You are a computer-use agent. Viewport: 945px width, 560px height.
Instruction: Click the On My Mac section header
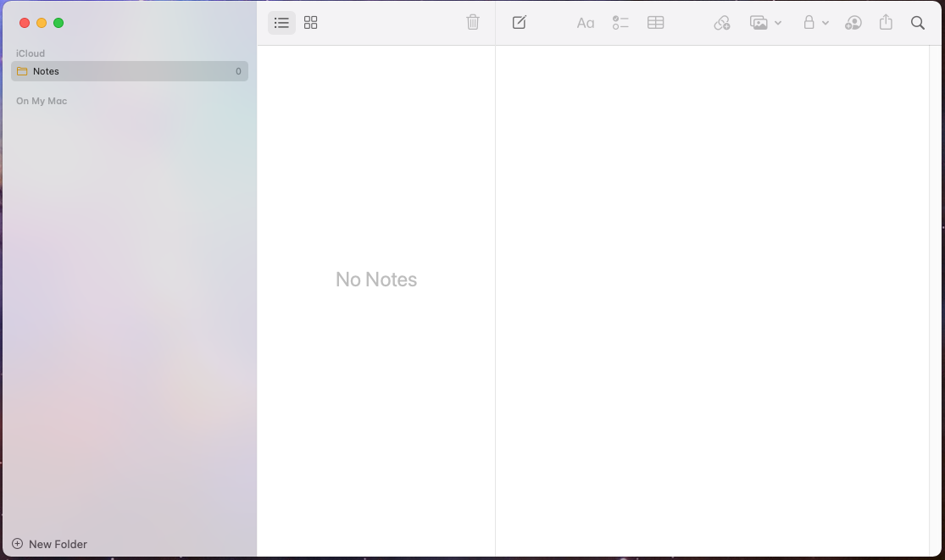pyautogui.click(x=42, y=101)
